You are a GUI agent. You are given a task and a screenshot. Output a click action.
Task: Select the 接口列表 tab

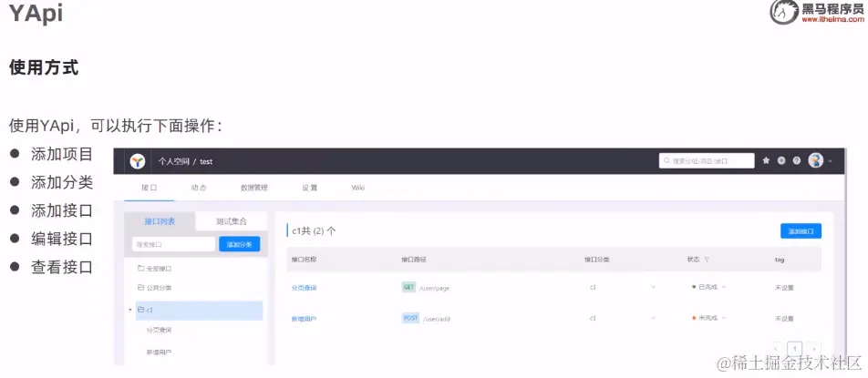[160, 221]
